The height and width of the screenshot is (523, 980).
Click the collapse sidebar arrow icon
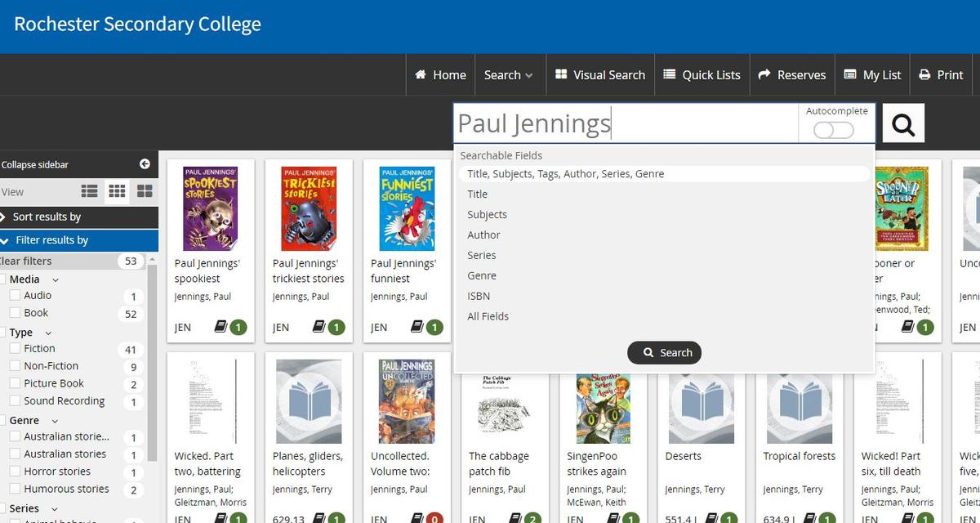pyautogui.click(x=145, y=164)
